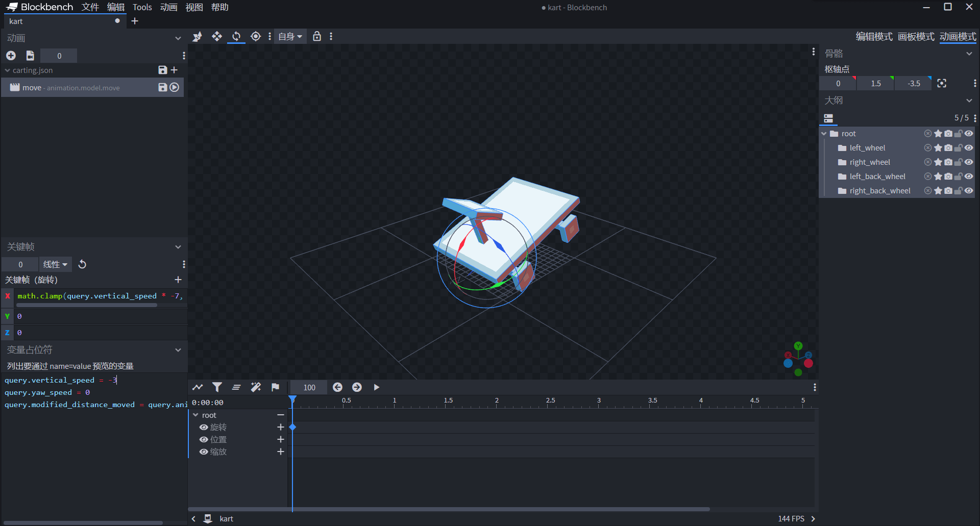Switch to 编辑模式 tab
This screenshot has height=526, width=980.
[874, 37]
